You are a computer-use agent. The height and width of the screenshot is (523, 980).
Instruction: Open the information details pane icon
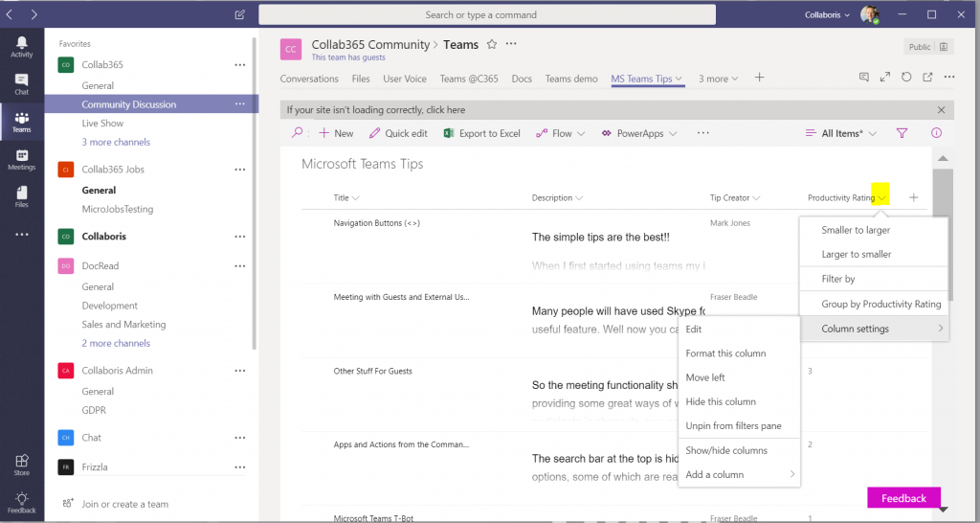[x=936, y=133]
